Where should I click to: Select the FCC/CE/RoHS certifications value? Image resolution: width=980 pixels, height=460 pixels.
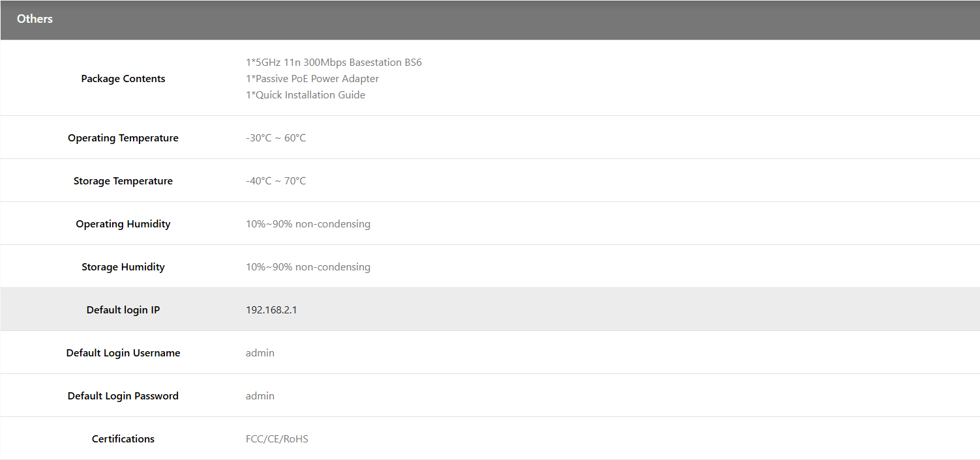276,439
